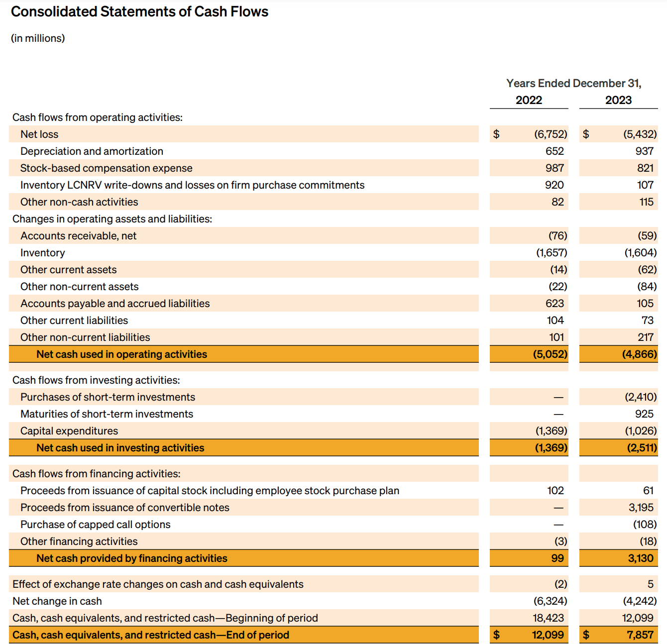Select the 'Inventory LCNRV write-downs' row label
Image resolution: width=667 pixels, height=644 pixels.
[192, 185]
